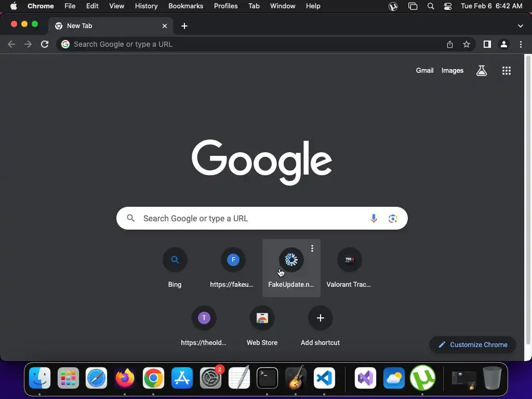Toggle the Chrome side panel
This screenshot has height=399, width=532.
487,45
